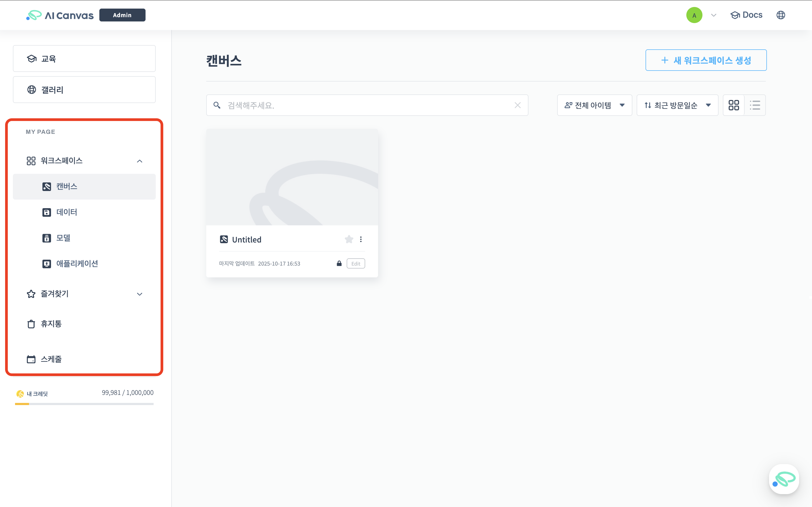This screenshot has width=812, height=507.
Task: Click the 새 워크스페이스 생성 button
Action: [x=706, y=60]
